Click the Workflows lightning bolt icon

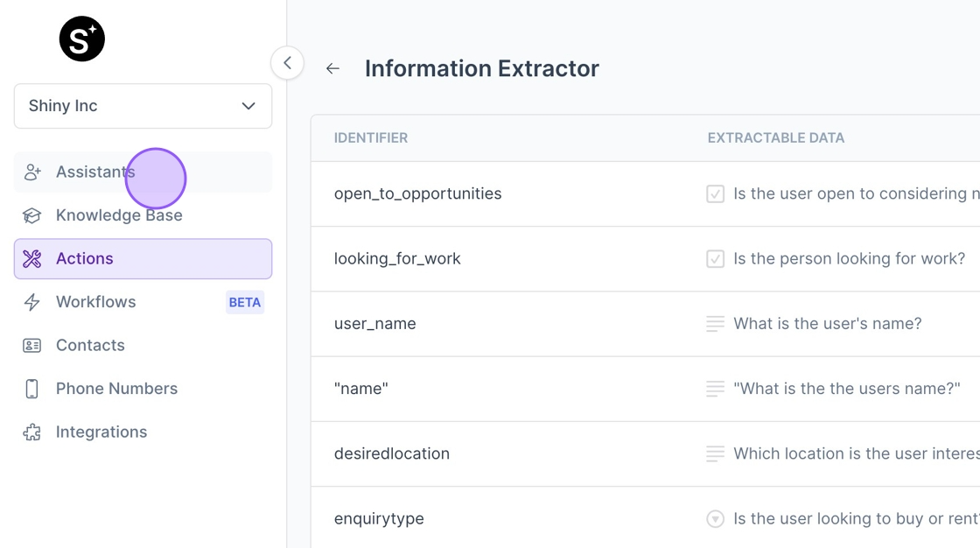[31, 302]
